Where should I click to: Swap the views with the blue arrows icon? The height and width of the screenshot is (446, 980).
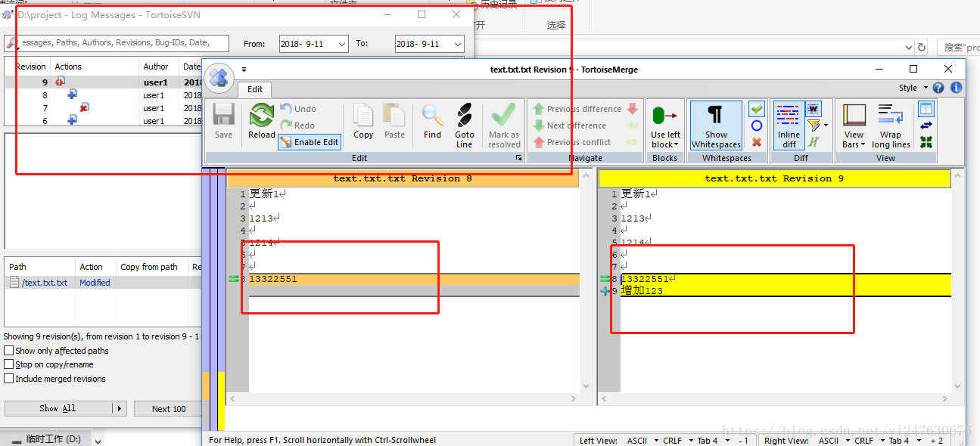pos(926,125)
